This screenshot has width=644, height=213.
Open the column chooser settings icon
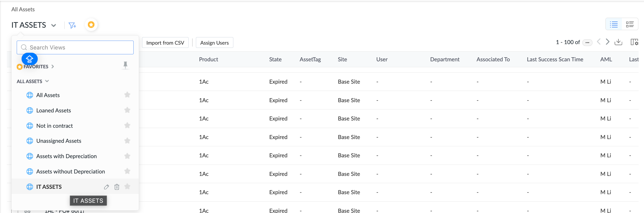634,42
